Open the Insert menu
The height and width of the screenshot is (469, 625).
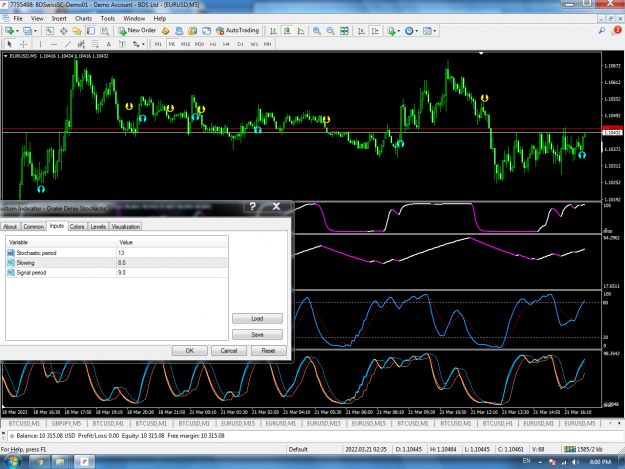coord(59,18)
